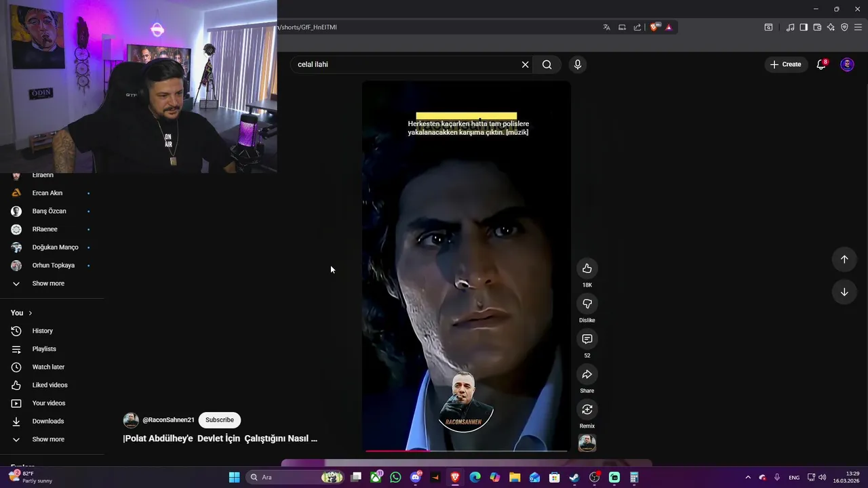The width and height of the screenshot is (868, 488).
Task: Open the Windows Start menu
Action: point(234,477)
